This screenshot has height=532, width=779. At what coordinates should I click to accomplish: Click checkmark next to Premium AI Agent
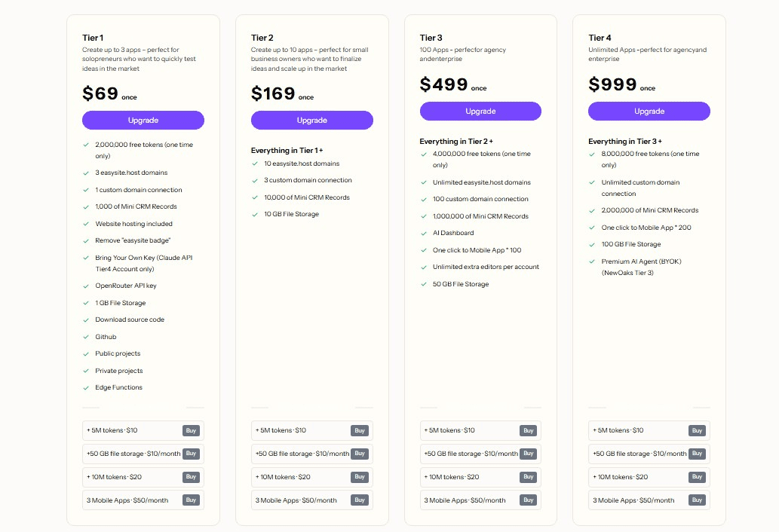(593, 261)
